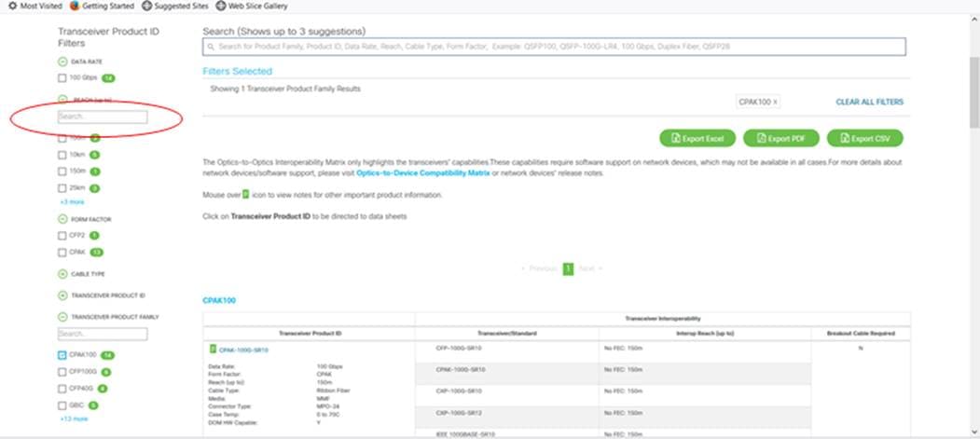Check the 150m reach filter

coord(62,171)
